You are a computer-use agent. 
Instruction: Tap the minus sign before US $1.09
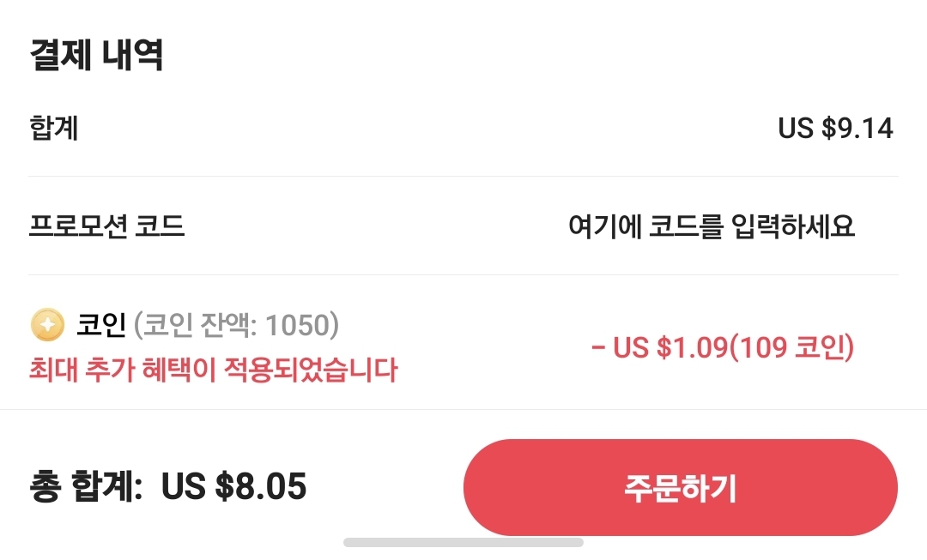click(598, 348)
